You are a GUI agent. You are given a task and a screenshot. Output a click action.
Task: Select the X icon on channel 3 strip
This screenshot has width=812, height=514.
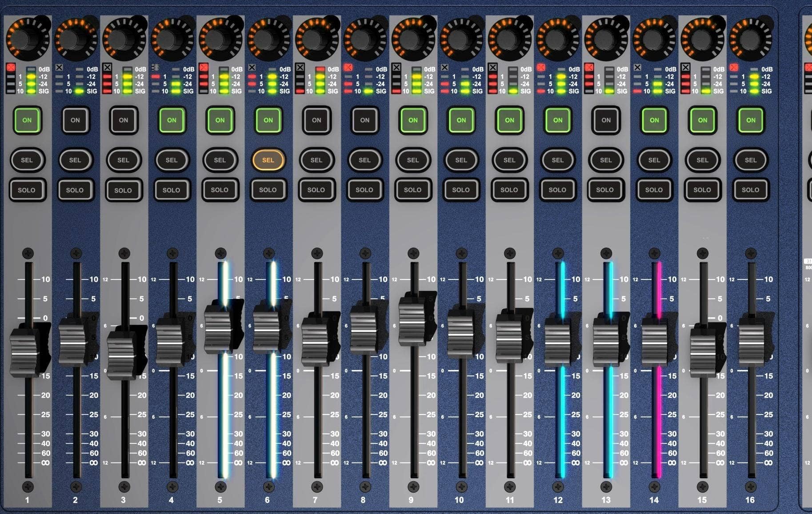click(x=107, y=68)
